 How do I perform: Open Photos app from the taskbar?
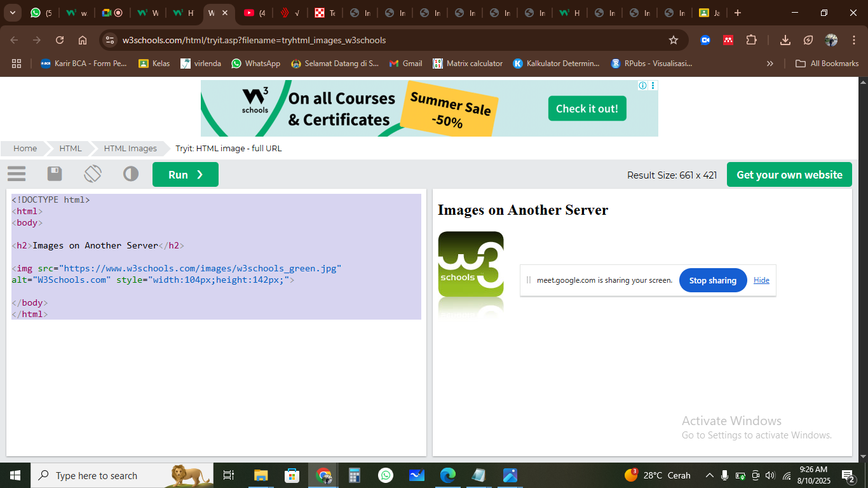click(x=510, y=475)
